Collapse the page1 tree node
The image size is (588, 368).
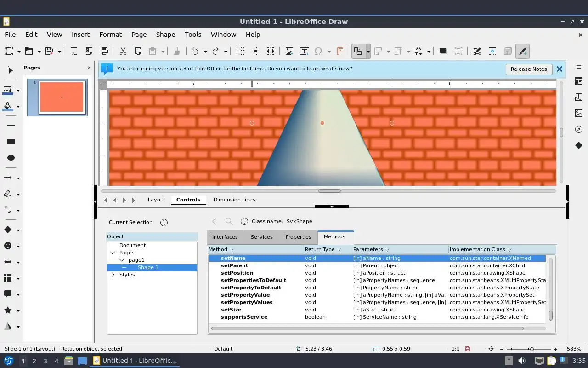(x=122, y=260)
